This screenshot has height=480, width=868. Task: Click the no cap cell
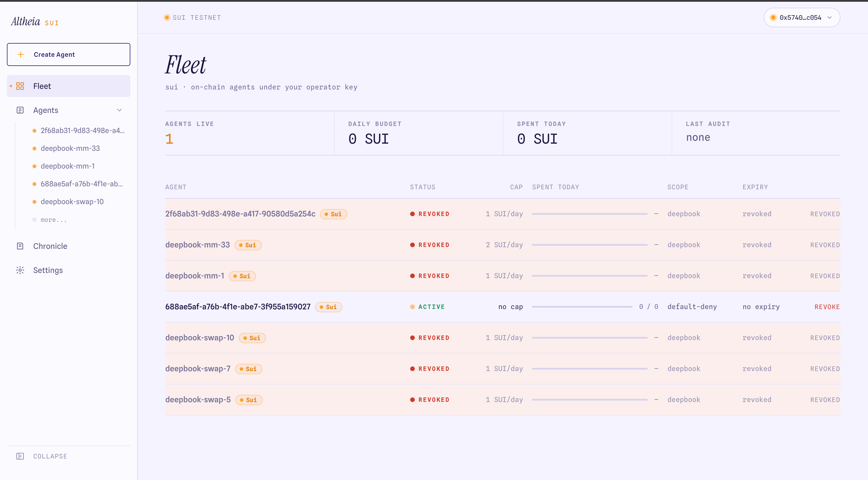(510, 307)
